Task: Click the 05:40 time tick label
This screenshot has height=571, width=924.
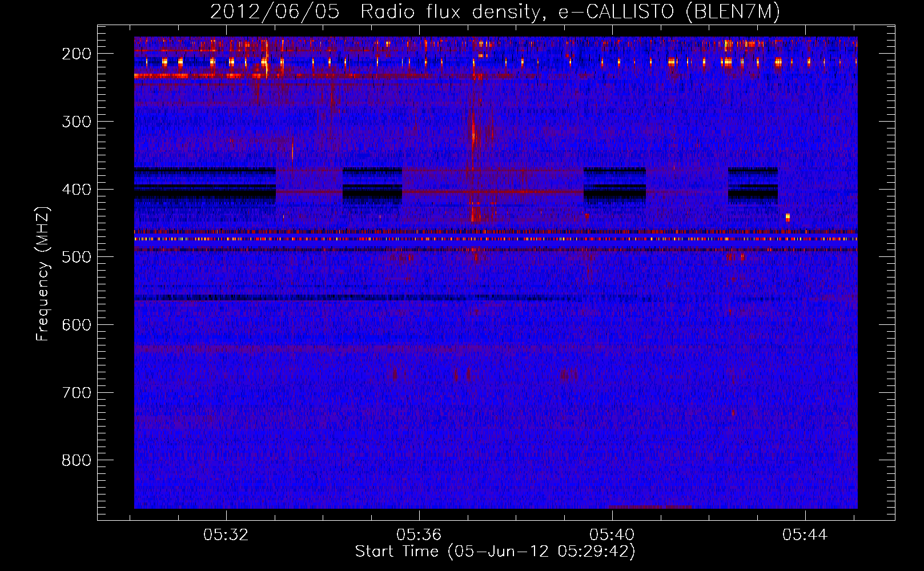Action: [612, 535]
